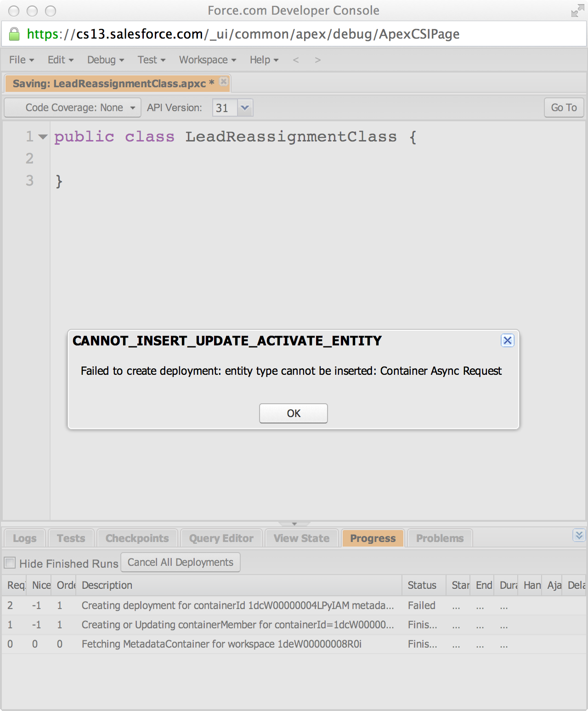Open the API Version dropdown arrow
Viewport: 588px width, 711px height.
[x=245, y=107]
